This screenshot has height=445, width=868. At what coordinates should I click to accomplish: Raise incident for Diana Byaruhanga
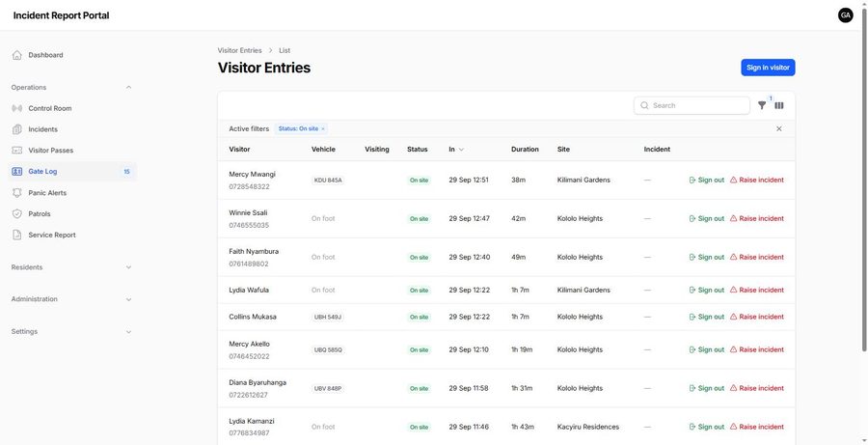tap(757, 388)
